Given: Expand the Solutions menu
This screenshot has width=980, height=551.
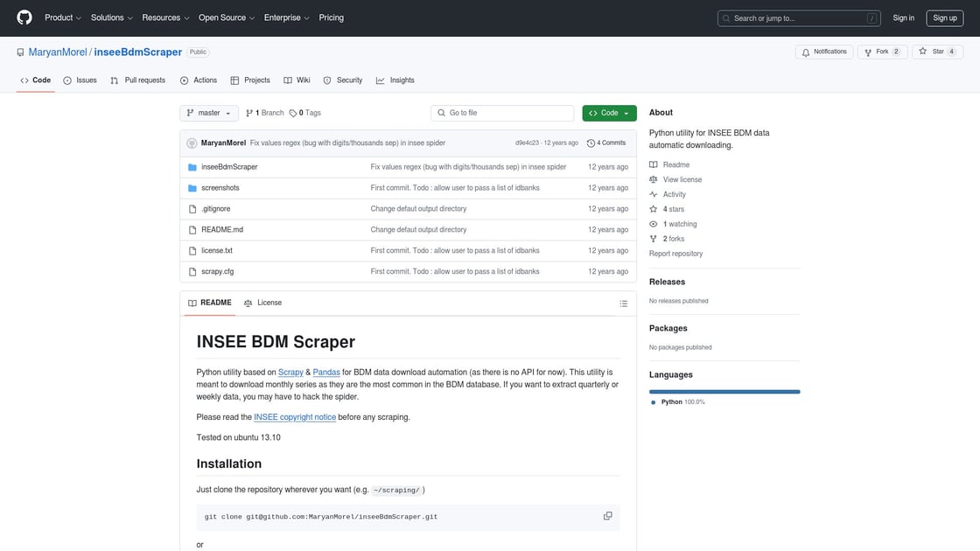Looking at the screenshot, I should pos(111,17).
